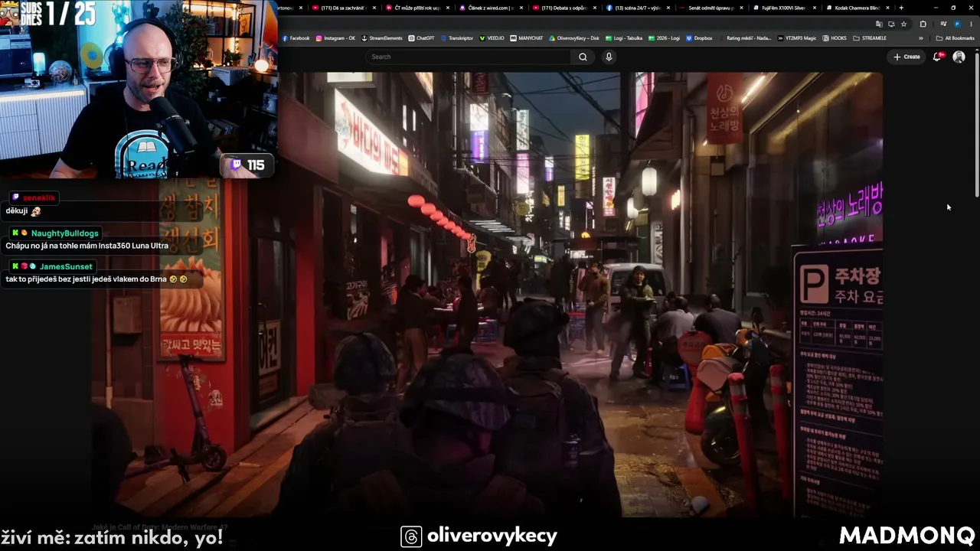The width and height of the screenshot is (980, 551).
Task: Click the YouTube search magnifier icon
Action: coord(583,57)
